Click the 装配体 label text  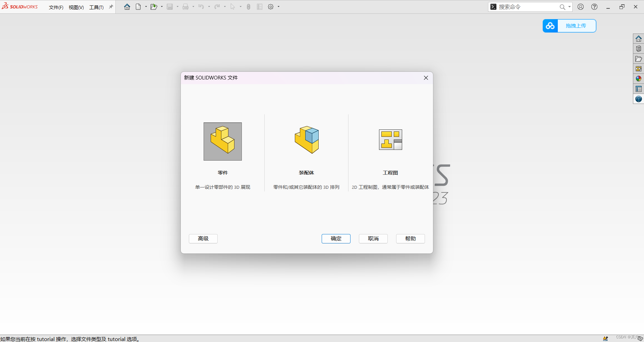click(x=307, y=173)
